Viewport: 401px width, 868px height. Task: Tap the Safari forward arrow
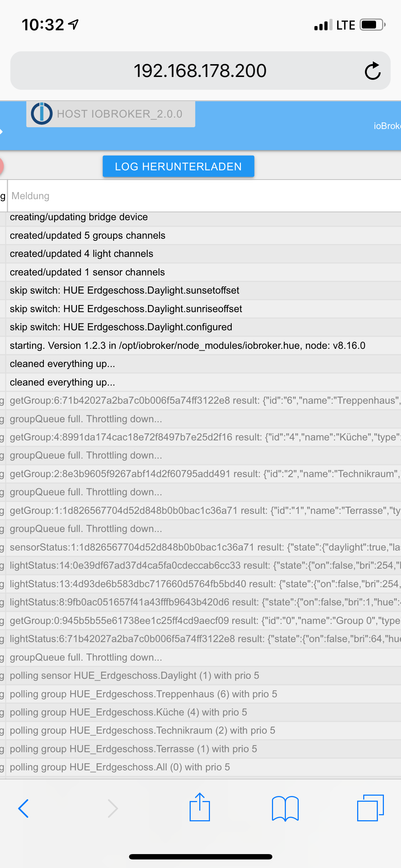[113, 808]
